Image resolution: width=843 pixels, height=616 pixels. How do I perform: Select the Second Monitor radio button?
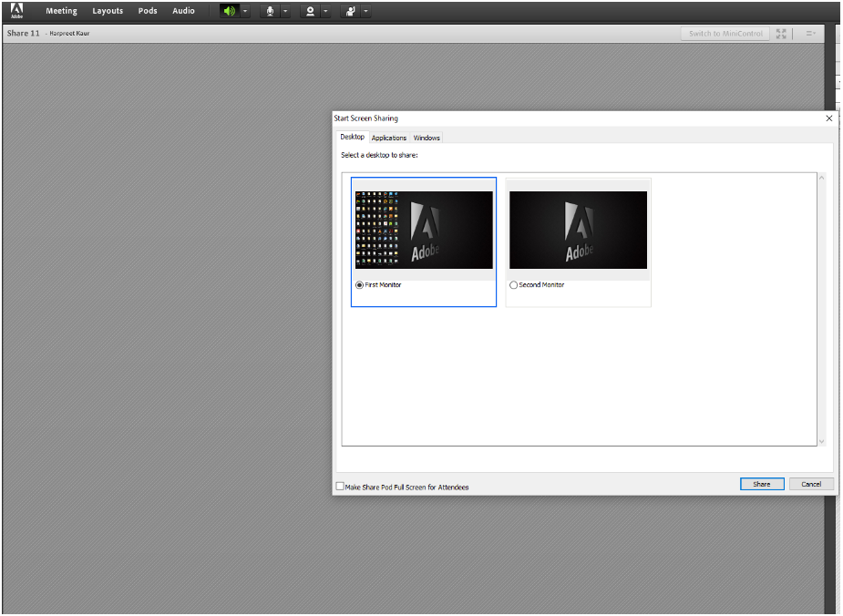click(x=513, y=284)
